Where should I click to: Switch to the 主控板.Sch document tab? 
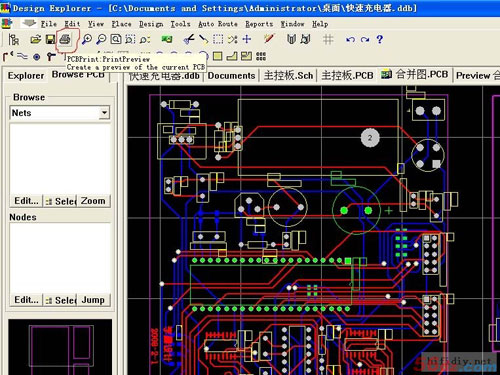tap(288, 76)
